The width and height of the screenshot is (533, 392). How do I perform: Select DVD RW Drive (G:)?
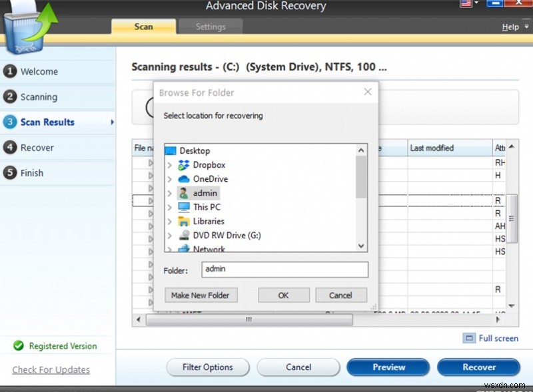(x=227, y=236)
